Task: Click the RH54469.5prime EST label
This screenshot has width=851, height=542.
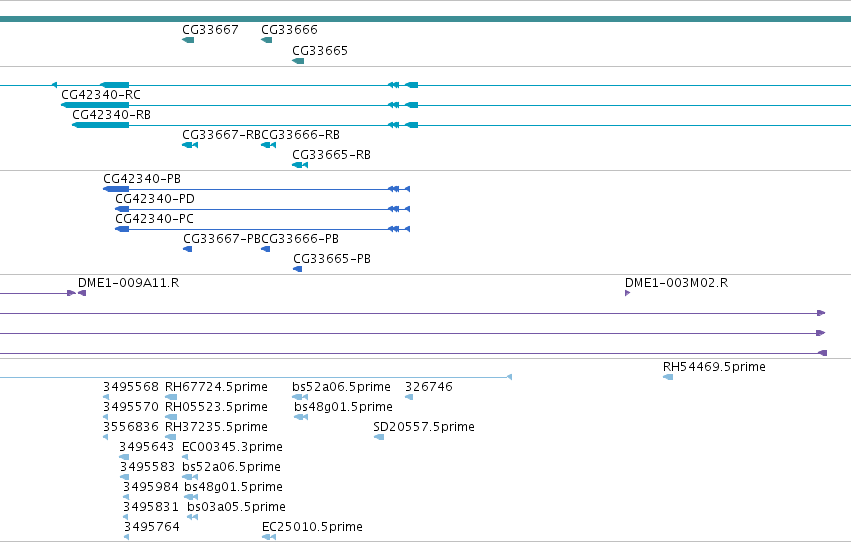Action: pyautogui.click(x=714, y=367)
